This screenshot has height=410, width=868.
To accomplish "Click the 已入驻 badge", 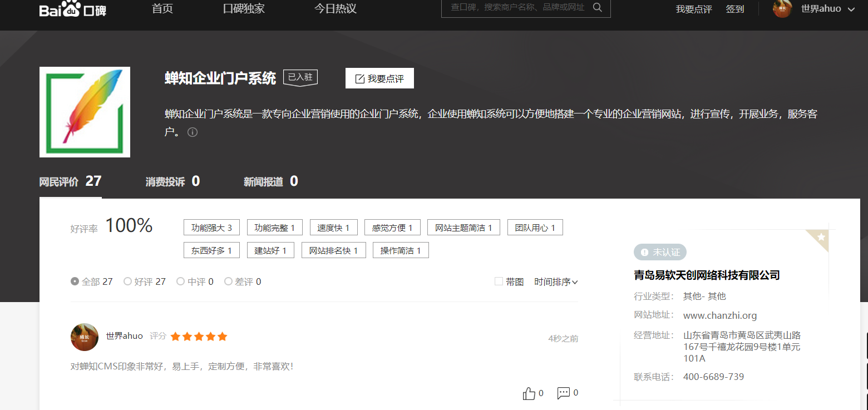I will click(300, 78).
